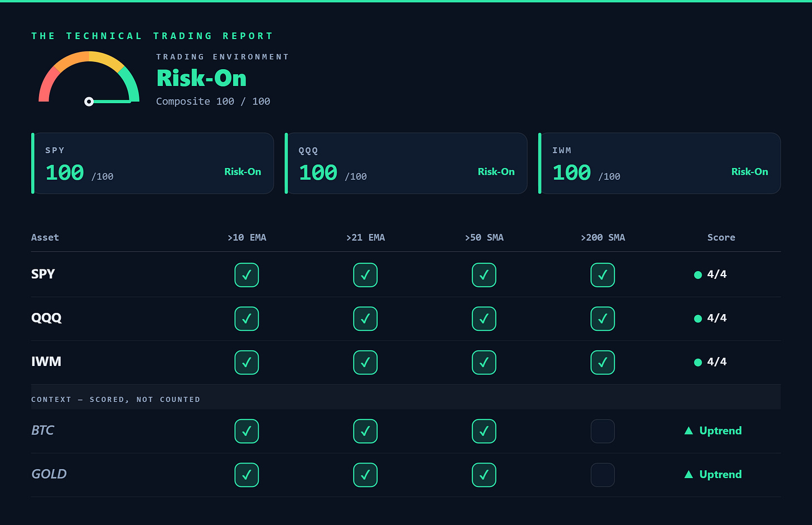This screenshot has height=525, width=812.
Task: Click the QQQ row asset name
Action: click(46, 318)
